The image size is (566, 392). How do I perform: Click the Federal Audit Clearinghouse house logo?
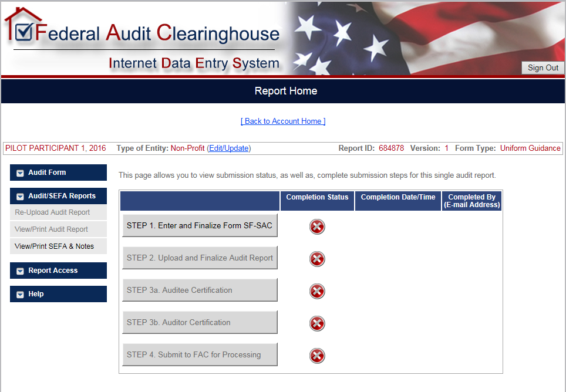click(x=23, y=25)
